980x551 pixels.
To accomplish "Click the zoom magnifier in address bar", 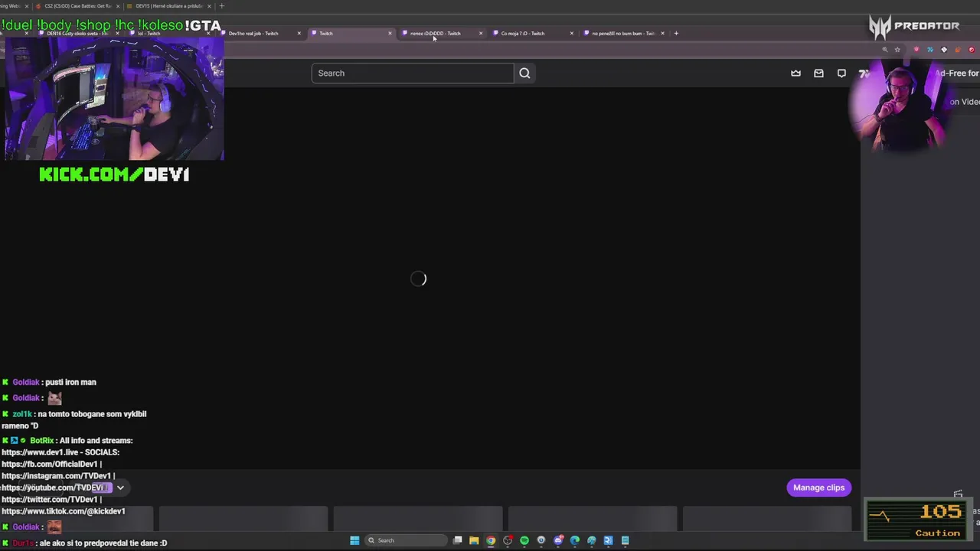I will tap(884, 50).
